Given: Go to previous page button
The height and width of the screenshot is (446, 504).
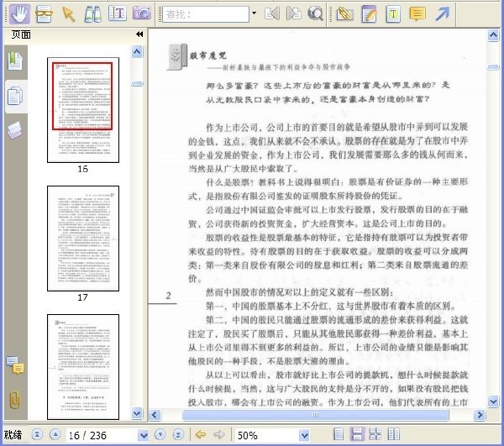Looking at the screenshot, I should [x=55, y=435].
